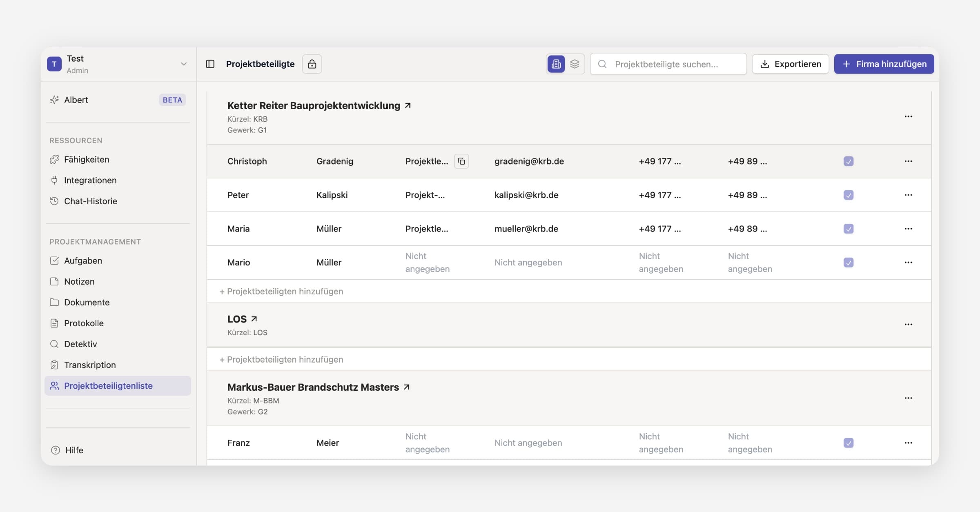
Task: Switch to company building view icon
Action: coord(556,64)
